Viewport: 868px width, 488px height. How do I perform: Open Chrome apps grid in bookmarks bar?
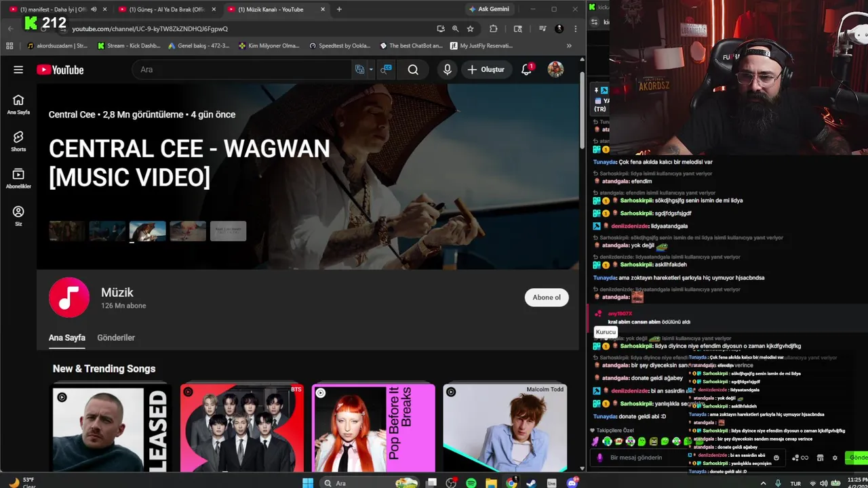(9, 45)
